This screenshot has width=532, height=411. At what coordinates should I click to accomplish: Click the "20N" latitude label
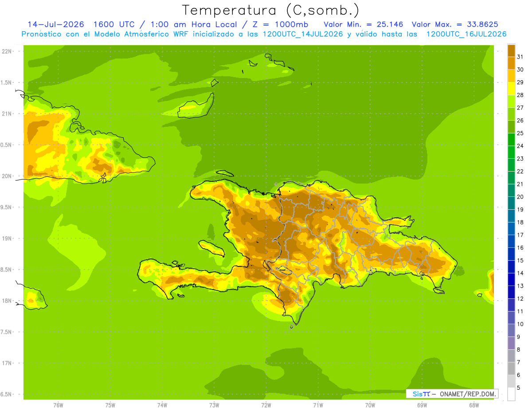7,176
